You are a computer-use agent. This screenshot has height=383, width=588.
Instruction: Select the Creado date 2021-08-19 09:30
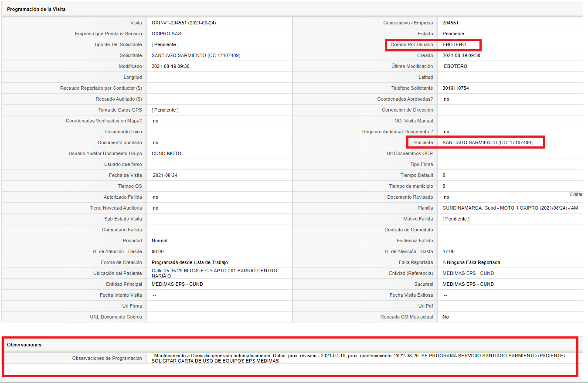tap(461, 55)
